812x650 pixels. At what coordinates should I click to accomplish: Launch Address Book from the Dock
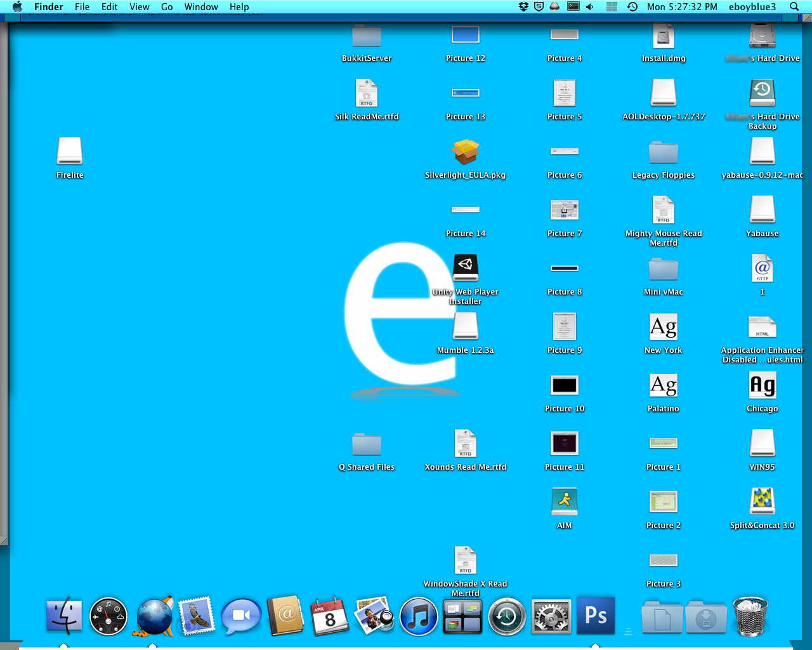[285, 615]
